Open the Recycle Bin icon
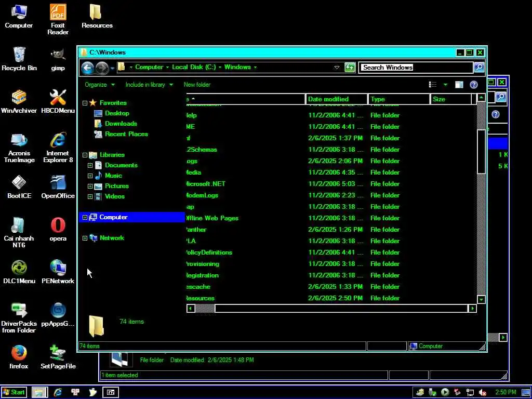This screenshot has height=399, width=532. 19,59
